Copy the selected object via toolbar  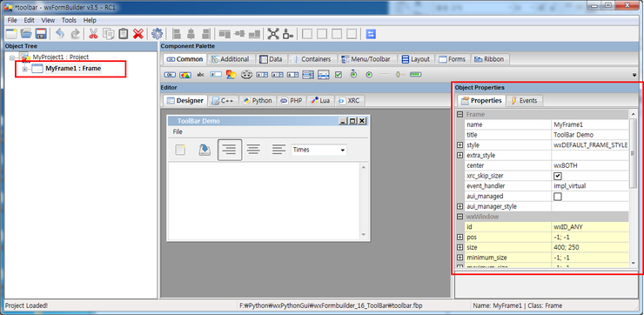point(109,34)
